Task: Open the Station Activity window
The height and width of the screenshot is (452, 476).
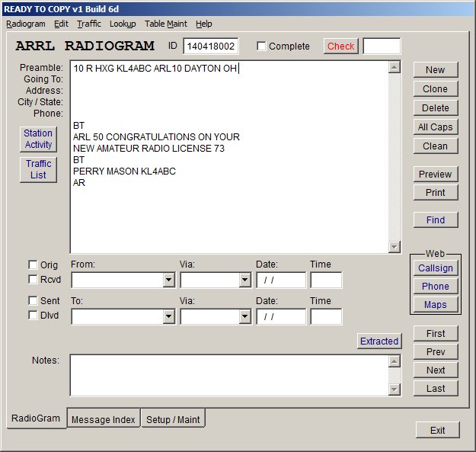Action: 38,139
